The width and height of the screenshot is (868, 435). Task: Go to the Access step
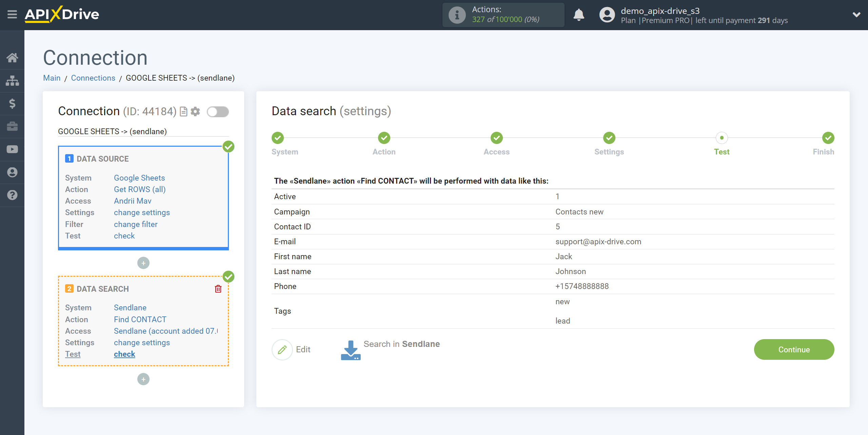point(497,138)
